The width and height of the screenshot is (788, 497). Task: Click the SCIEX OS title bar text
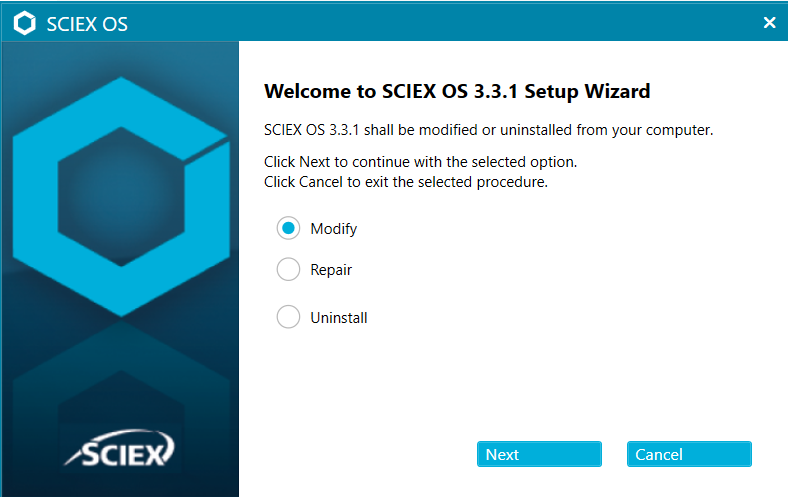click(x=87, y=24)
